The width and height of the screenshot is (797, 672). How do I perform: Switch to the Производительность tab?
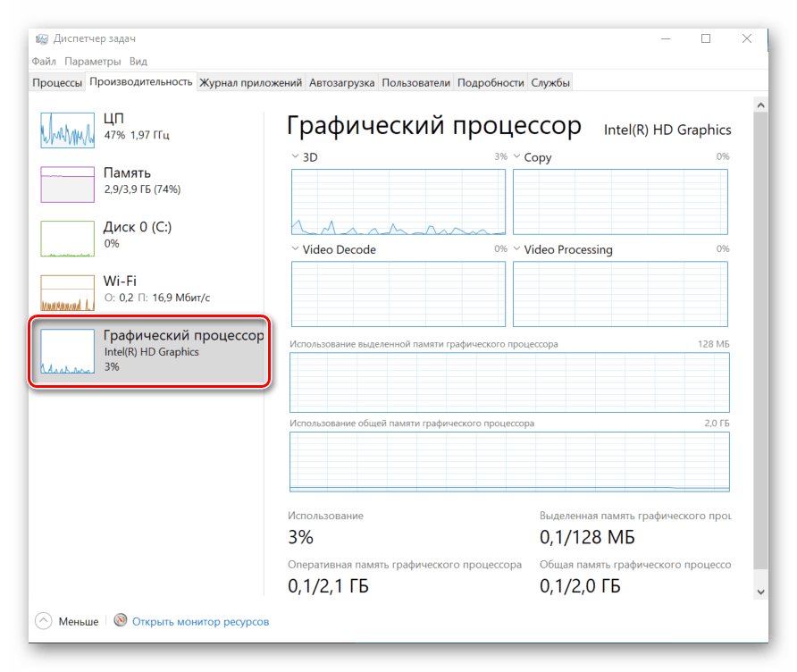[141, 82]
